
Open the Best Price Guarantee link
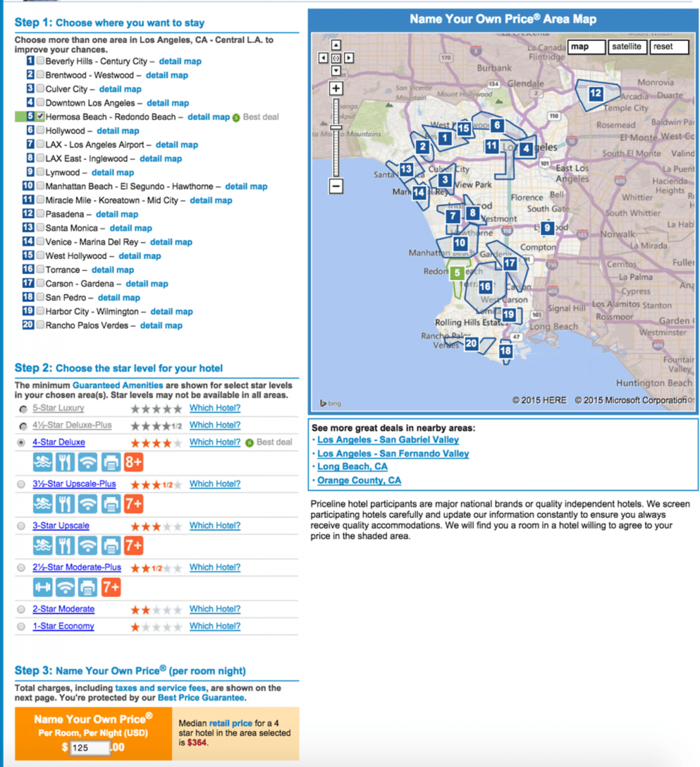[x=201, y=697]
